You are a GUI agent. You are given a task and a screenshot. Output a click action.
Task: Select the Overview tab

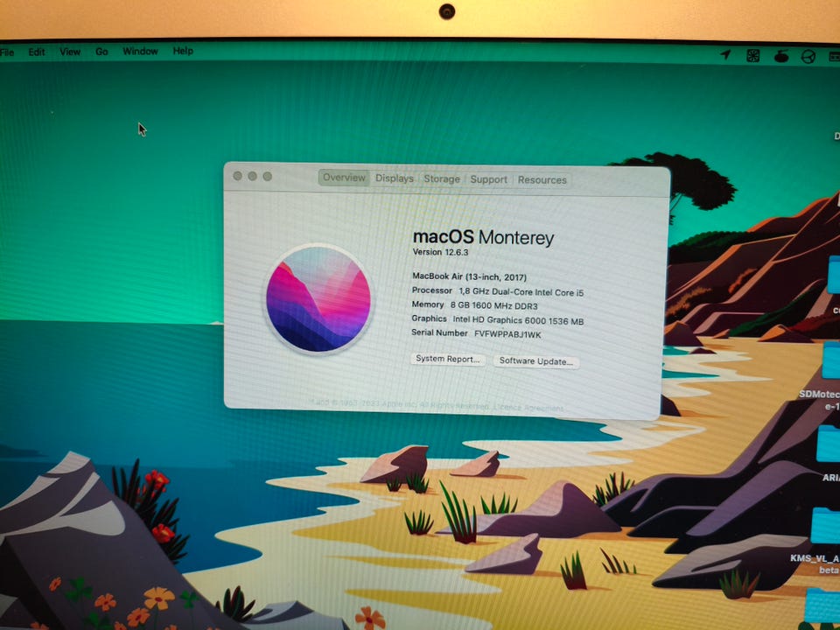click(x=344, y=178)
